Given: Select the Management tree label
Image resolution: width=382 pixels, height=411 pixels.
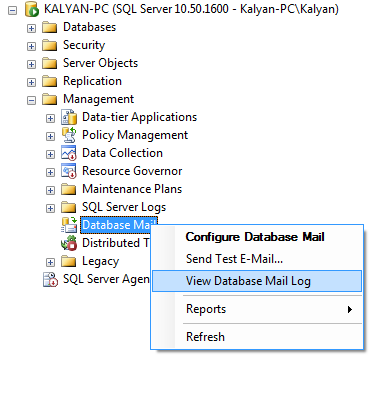Looking at the screenshot, I should [99, 99].
